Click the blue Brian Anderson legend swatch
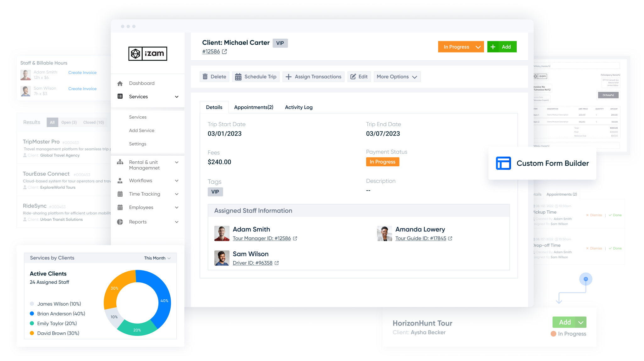The image size is (644, 361). click(x=32, y=314)
